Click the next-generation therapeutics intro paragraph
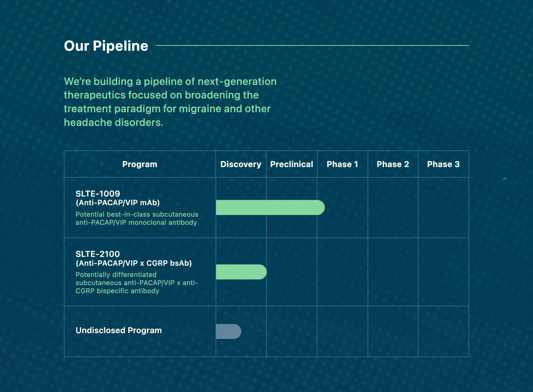The image size is (533, 392). click(170, 102)
